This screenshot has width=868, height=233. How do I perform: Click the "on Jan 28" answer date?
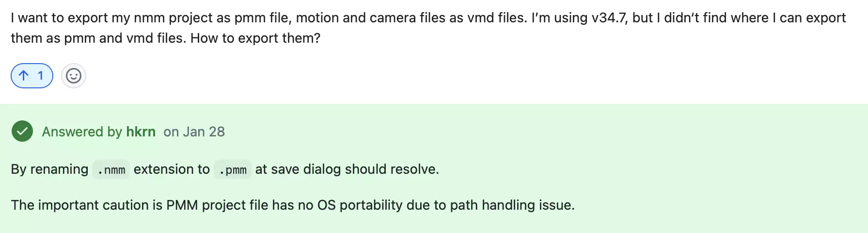coord(194,132)
